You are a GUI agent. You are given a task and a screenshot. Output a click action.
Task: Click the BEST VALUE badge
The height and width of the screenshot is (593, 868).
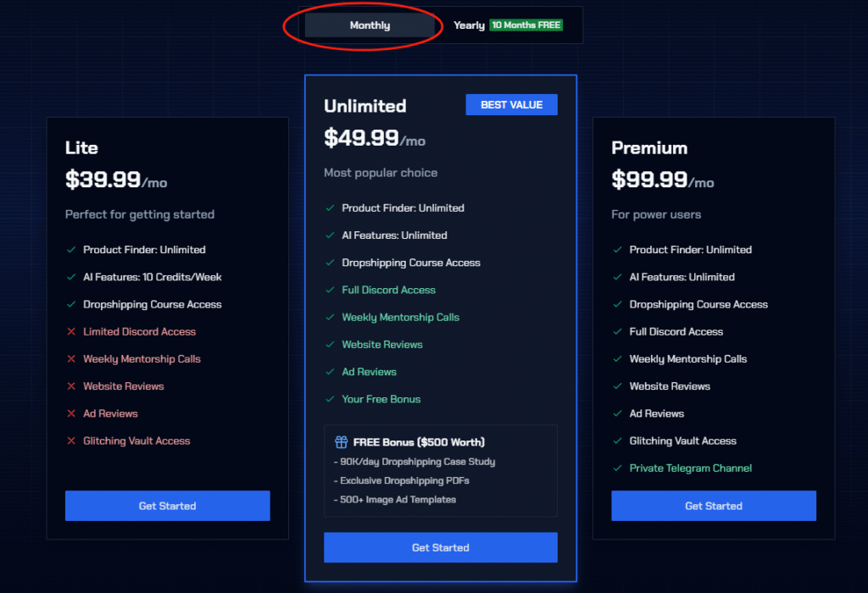[x=511, y=105]
